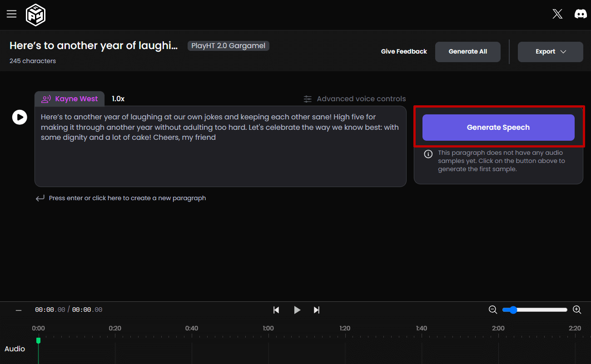Select the Kayne West voice tab
Image resolution: width=591 pixels, height=364 pixels.
pos(70,99)
